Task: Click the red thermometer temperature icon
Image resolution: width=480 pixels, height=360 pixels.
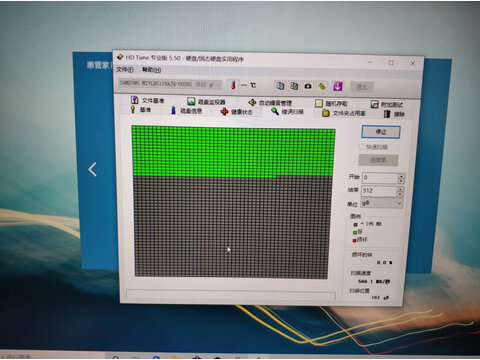Action: pos(234,85)
